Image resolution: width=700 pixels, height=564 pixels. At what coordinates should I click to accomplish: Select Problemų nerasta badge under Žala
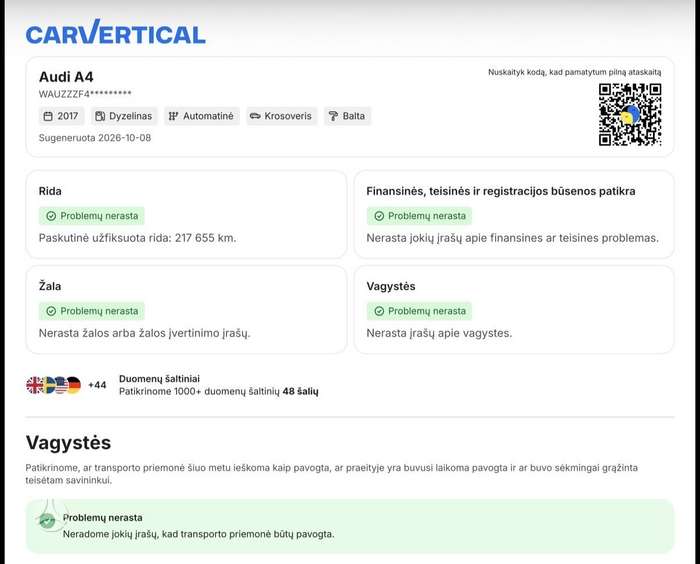[92, 311]
